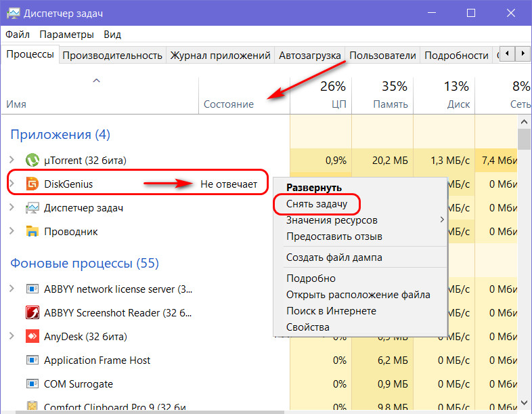Open the Автозагрузка tab

(309, 56)
